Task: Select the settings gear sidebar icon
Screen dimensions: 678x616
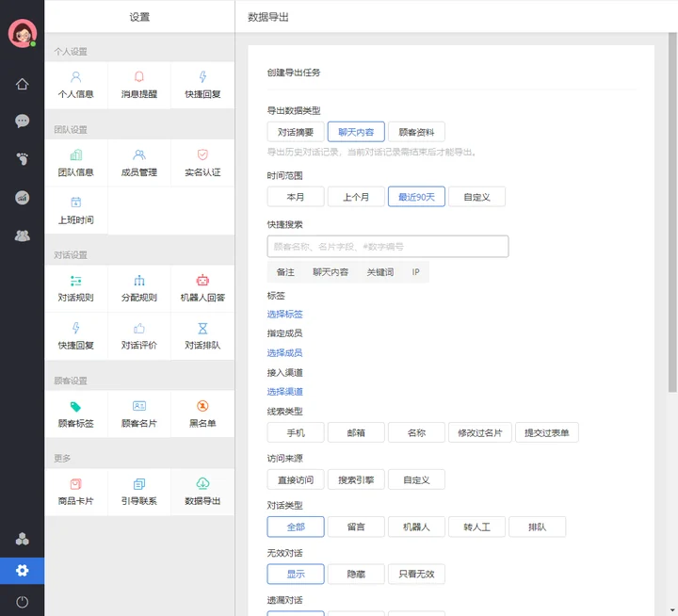Action: tap(22, 571)
